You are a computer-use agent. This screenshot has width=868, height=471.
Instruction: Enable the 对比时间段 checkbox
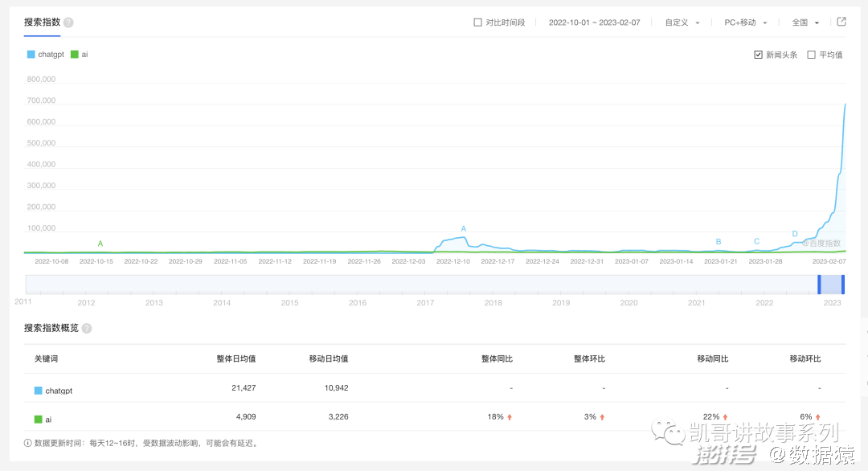coord(478,23)
